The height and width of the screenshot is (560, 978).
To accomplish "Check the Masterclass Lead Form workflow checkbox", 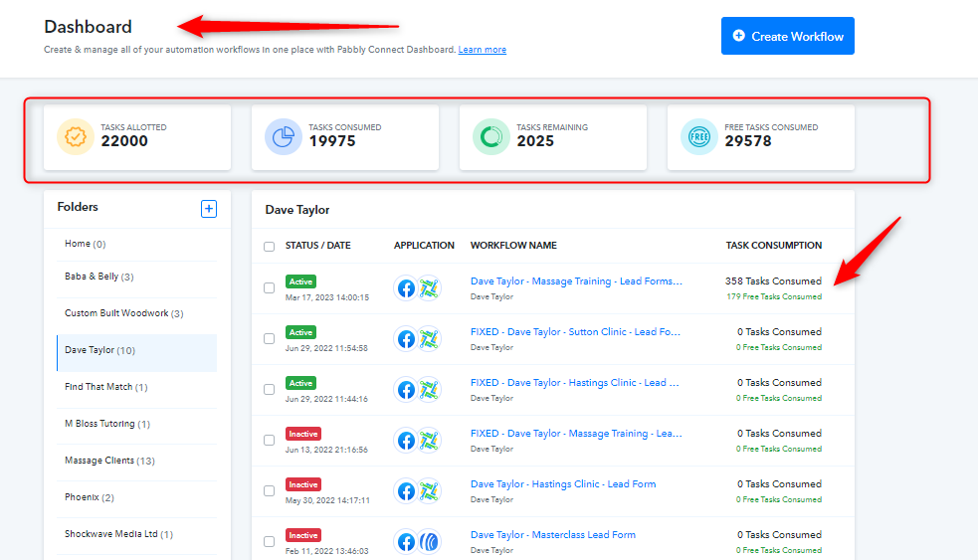I will [269, 541].
